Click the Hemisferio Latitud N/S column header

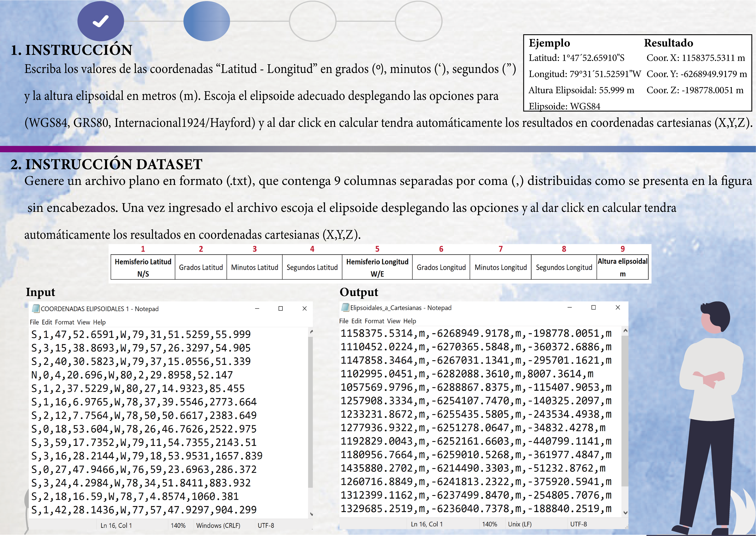(x=143, y=267)
